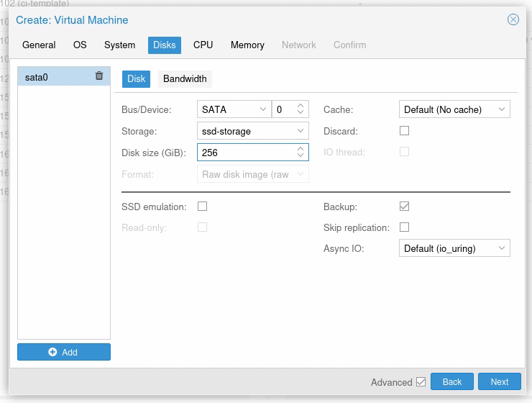Toggle the Advanced checkbox
The image size is (532, 403).
click(x=421, y=381)
